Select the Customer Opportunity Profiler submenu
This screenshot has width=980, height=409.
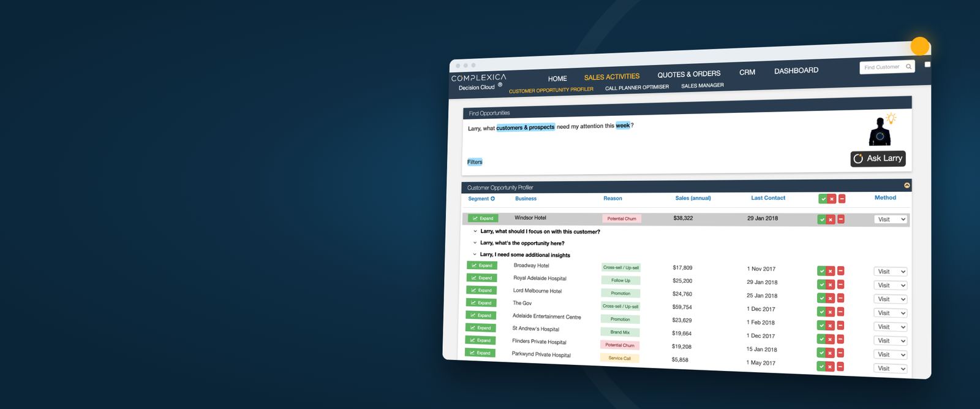tap(551, 90)
